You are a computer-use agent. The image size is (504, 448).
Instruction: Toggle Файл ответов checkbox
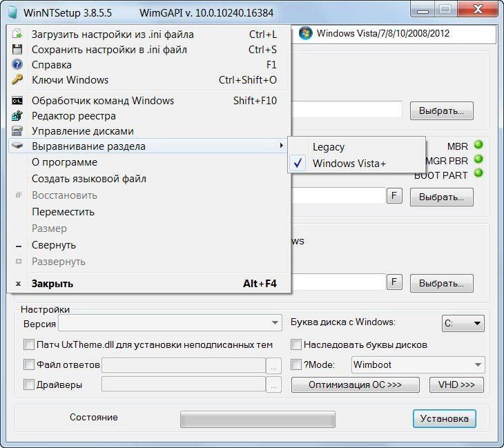coord(29,364)
